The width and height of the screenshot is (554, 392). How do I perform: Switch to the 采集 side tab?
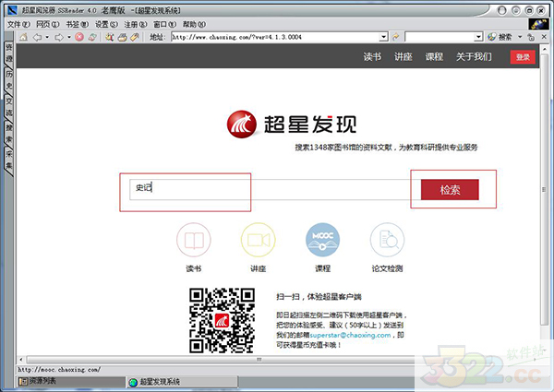[x=9, y=160]
